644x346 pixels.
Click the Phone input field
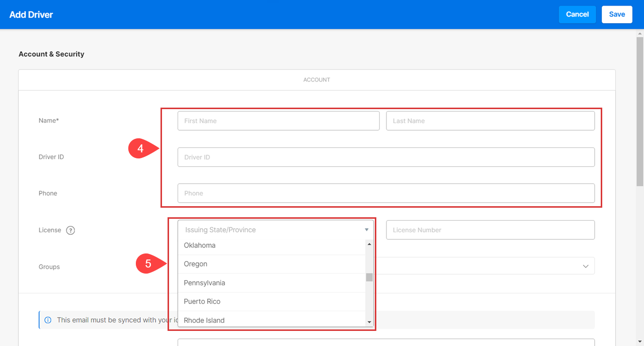pos(386,193)
